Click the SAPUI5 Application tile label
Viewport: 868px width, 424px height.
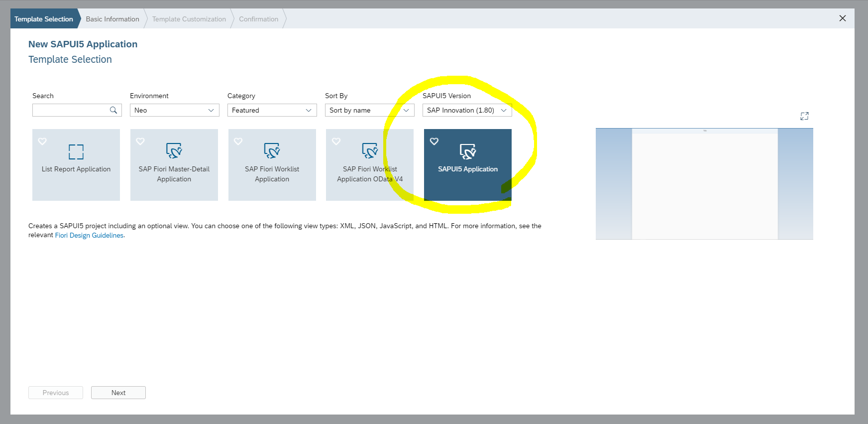point(468,169)
